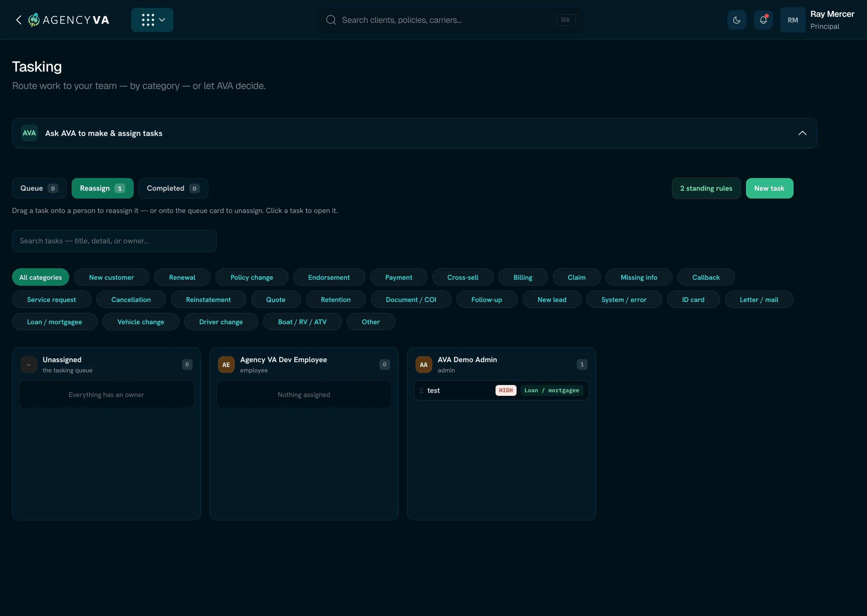This screenshot has width=867, height=616.
Task: Click the AE avatar for Agency VA Dev Employee
Action: 226,365
